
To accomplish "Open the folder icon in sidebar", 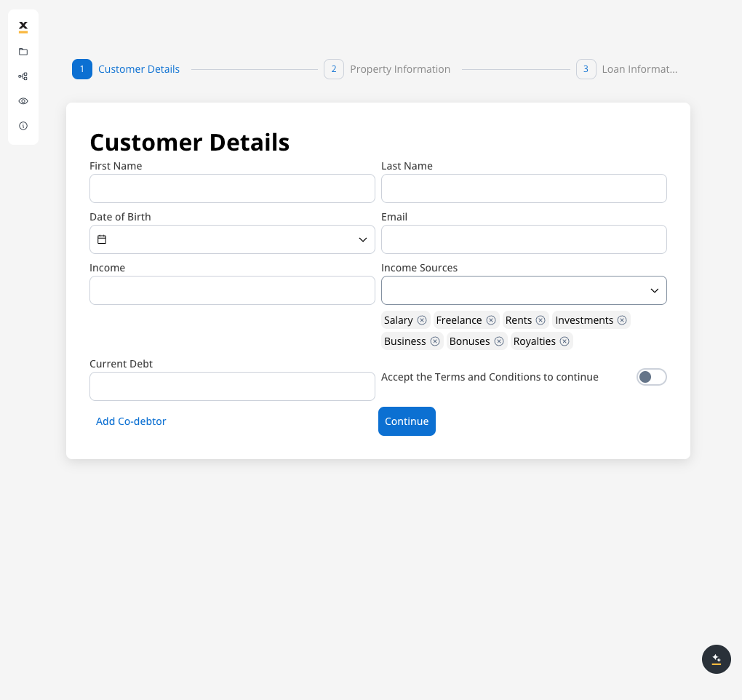I will pos(23,52).
